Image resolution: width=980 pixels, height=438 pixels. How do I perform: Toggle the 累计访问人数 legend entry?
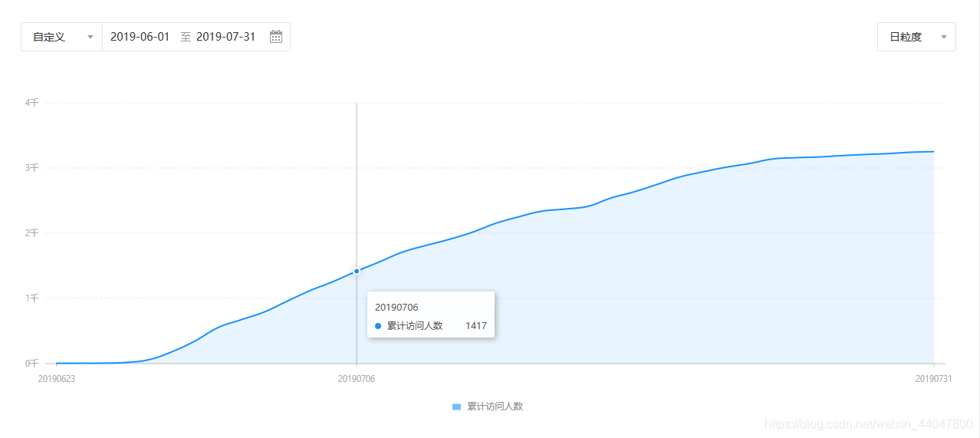tap(488, 407)
